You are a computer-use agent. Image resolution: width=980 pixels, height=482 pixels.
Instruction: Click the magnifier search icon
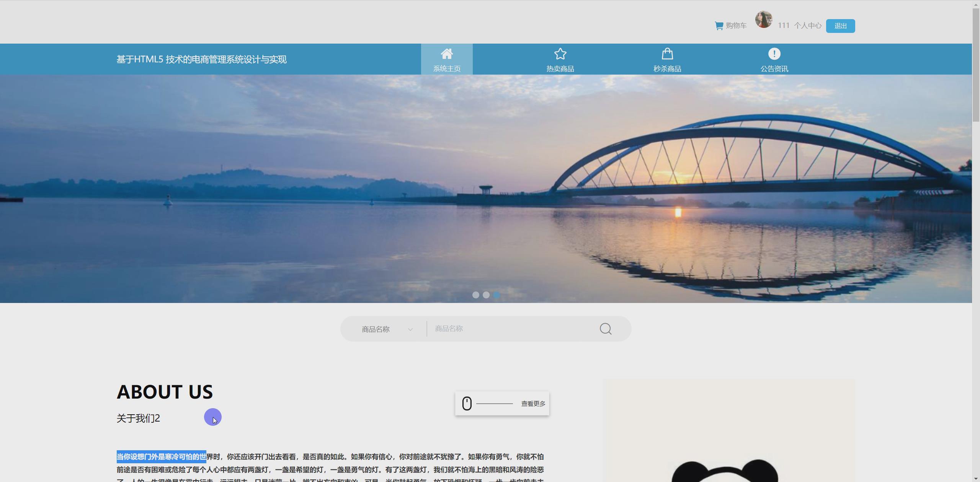click(606, 329)
